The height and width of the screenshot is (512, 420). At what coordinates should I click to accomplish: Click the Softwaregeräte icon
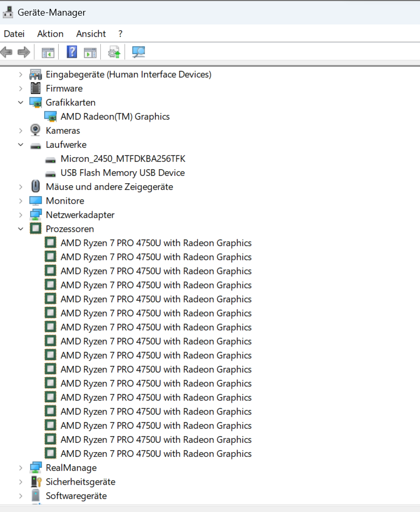pos(35,496)
